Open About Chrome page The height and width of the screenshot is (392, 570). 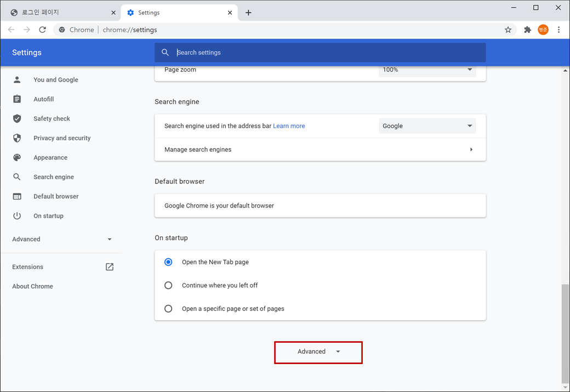(33, 286)
